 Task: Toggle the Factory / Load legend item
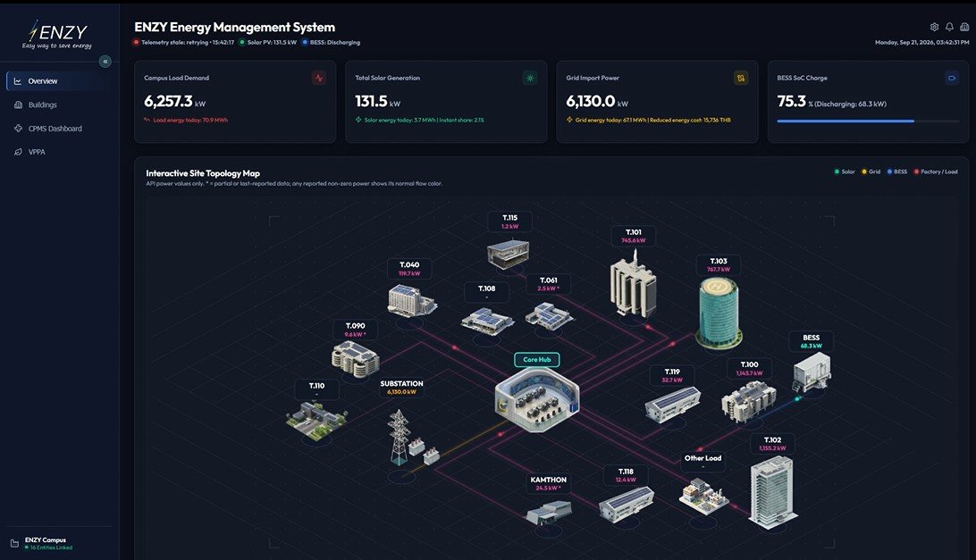[936, 171]
